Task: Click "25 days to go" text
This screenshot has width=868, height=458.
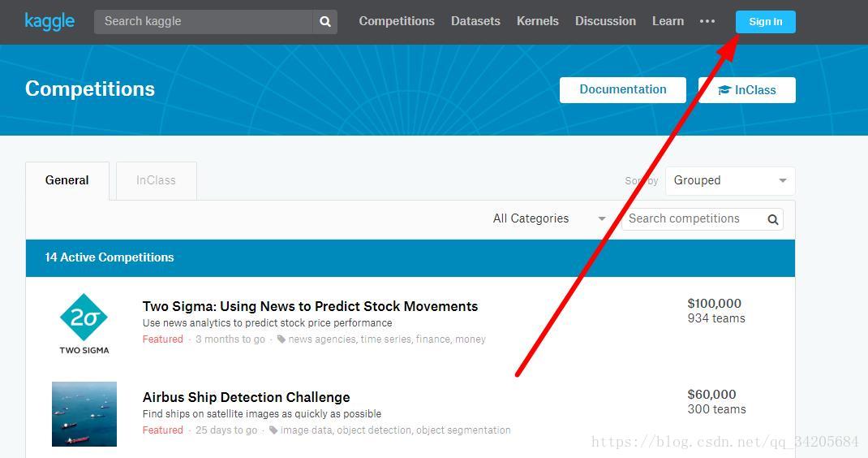Action: pos(226,430)
